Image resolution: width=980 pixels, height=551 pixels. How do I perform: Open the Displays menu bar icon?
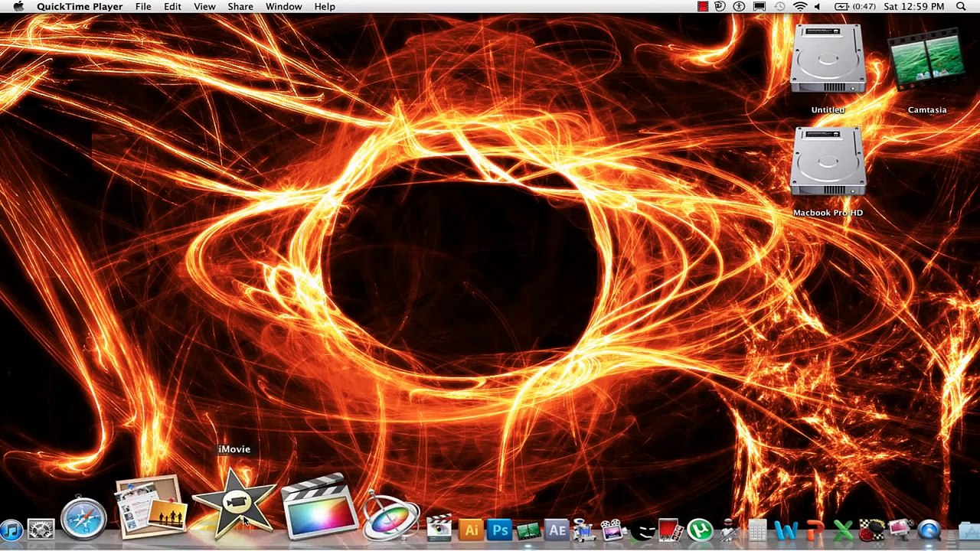(759, 7)
